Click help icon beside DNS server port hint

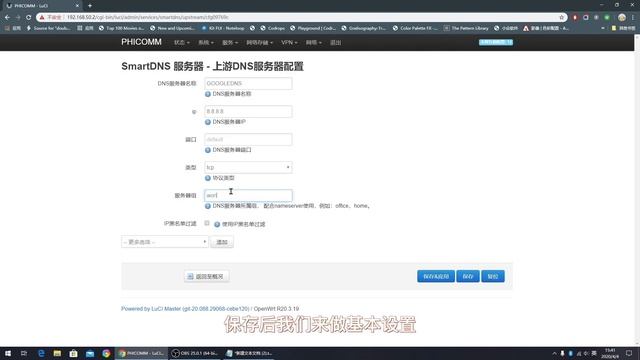208,150
